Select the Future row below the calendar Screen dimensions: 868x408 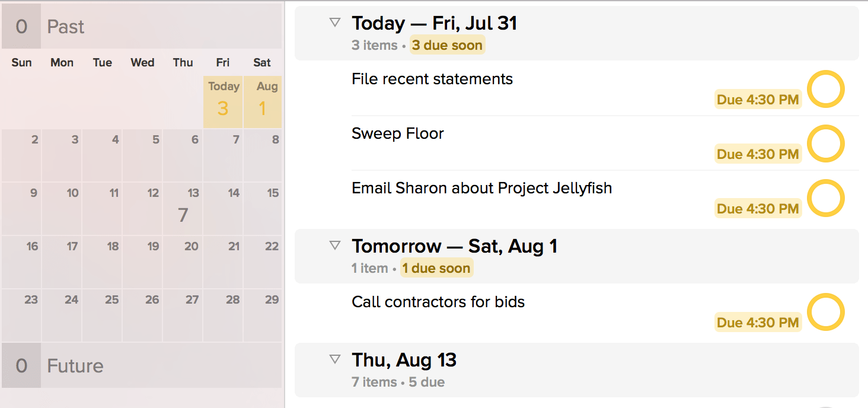point(141,365)
